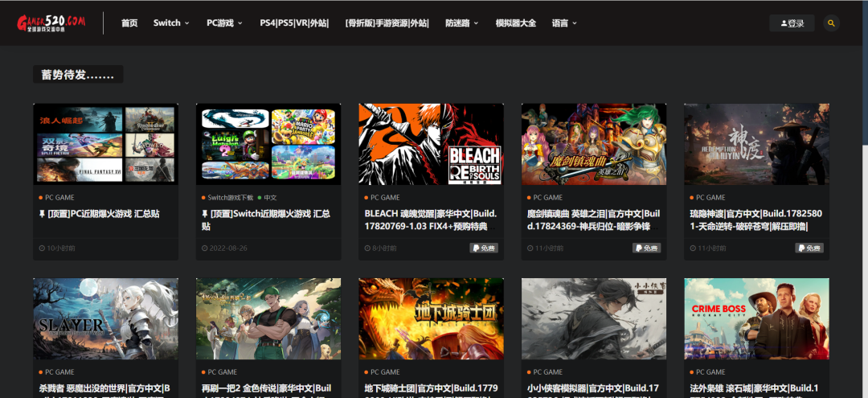Open search with the yellow magnifier icon

click(x=831, y=23)
